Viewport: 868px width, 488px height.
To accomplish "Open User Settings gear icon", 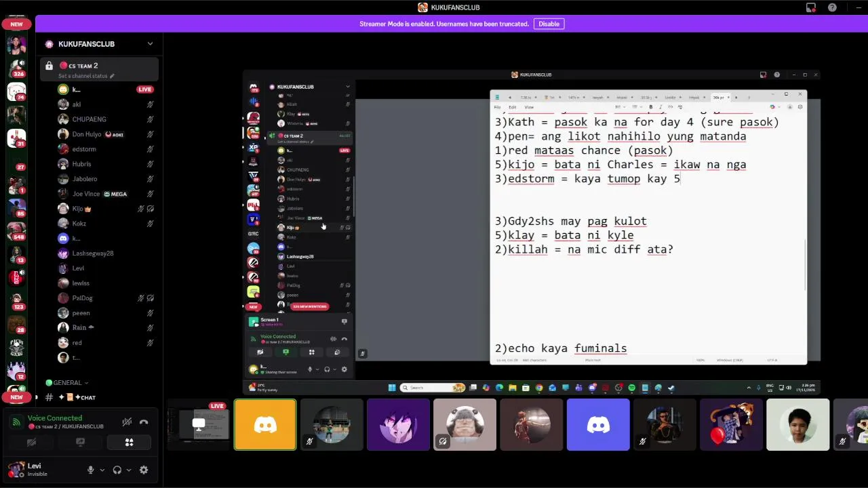I will click(x=144, y=470).
